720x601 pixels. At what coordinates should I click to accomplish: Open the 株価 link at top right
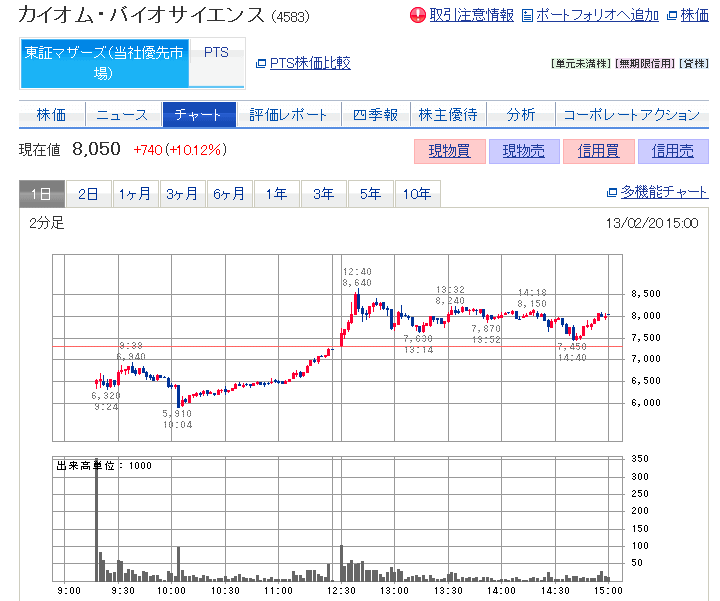pyautogui.click(x=695, y=15)
